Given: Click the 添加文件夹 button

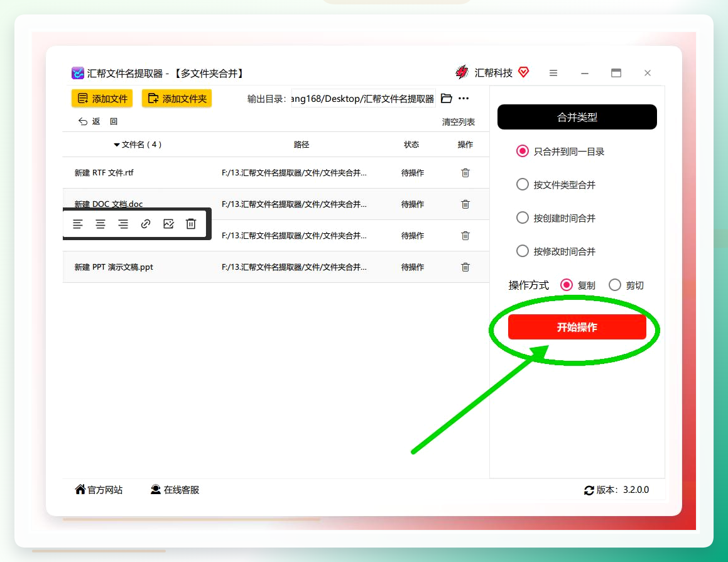Looking at the screenshot, I should pos(177,99).
